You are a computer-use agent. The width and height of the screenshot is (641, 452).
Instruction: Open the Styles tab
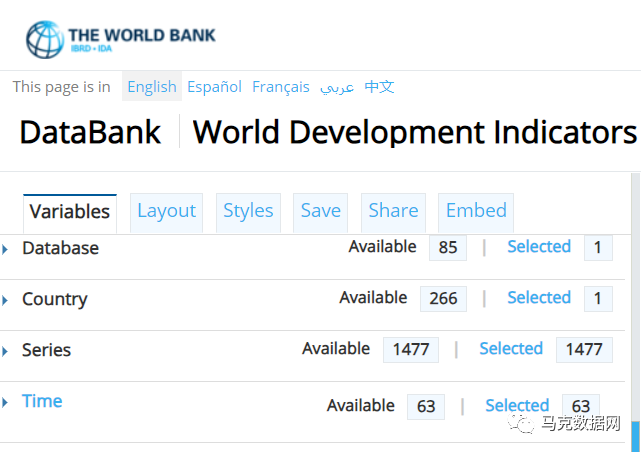[x=248, y=213]
